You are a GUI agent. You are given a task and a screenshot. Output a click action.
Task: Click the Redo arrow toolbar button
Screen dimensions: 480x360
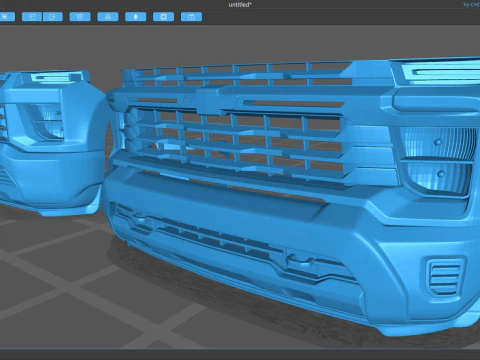pyautogui.click(x=53, y=17)
